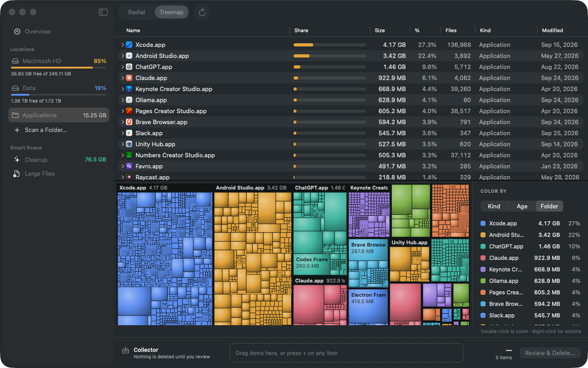Click the Macintosh HD drive icon
The image size is (588, 368).
(x=15, y=61)
